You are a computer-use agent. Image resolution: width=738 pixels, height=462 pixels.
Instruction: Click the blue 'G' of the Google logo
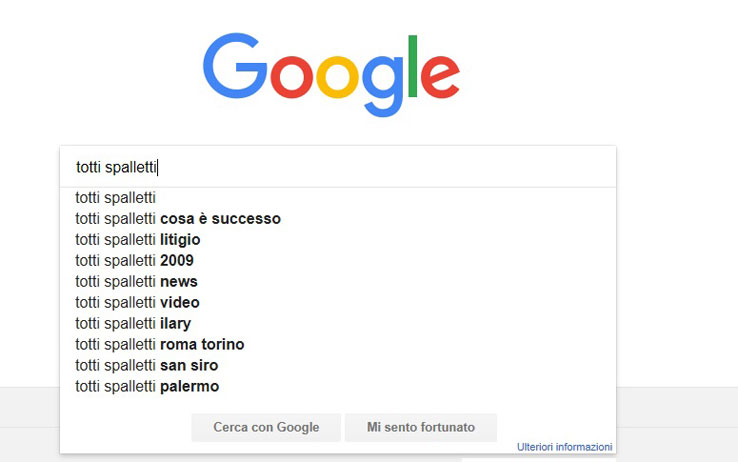234,65
